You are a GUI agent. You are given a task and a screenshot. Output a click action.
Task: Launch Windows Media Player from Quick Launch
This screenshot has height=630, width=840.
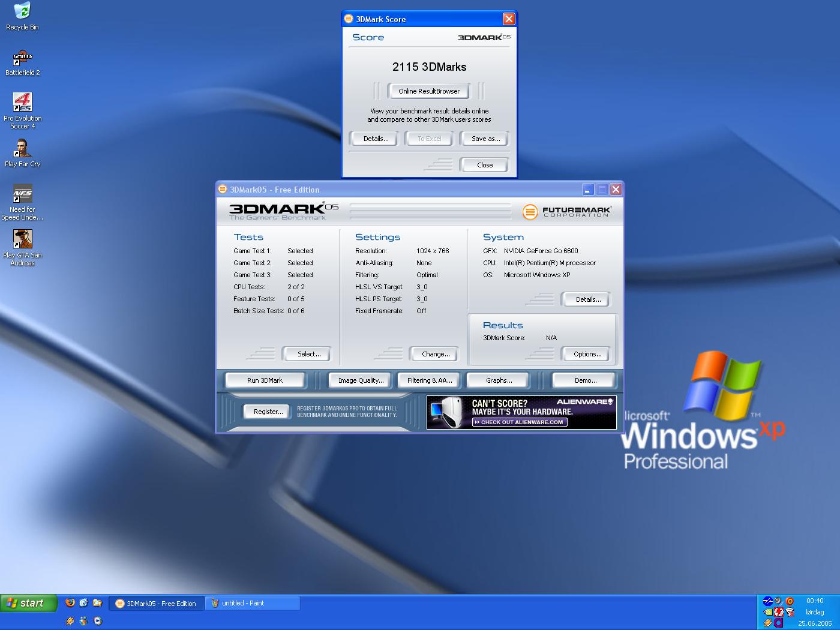click(x=98, y=621)
